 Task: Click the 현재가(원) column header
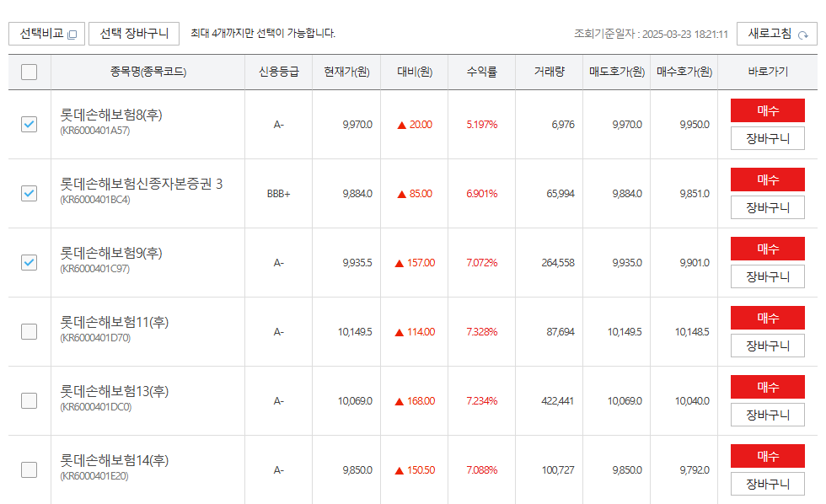[x=346, y=72]
